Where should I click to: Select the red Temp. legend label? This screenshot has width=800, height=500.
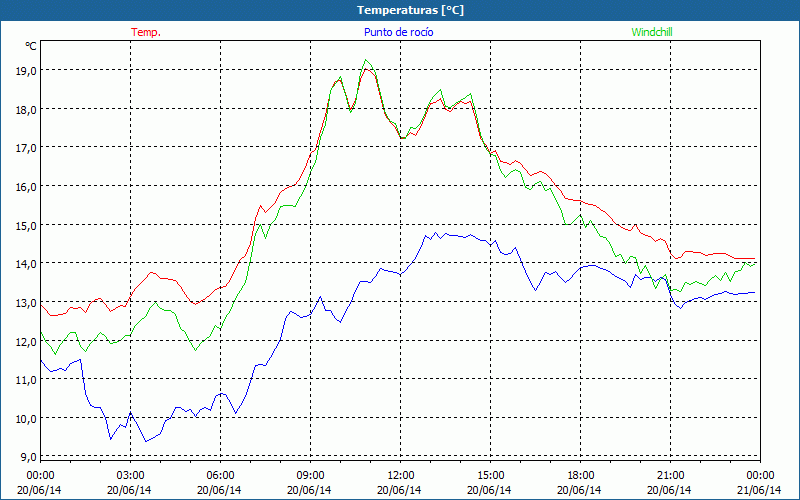click(146, 32)
